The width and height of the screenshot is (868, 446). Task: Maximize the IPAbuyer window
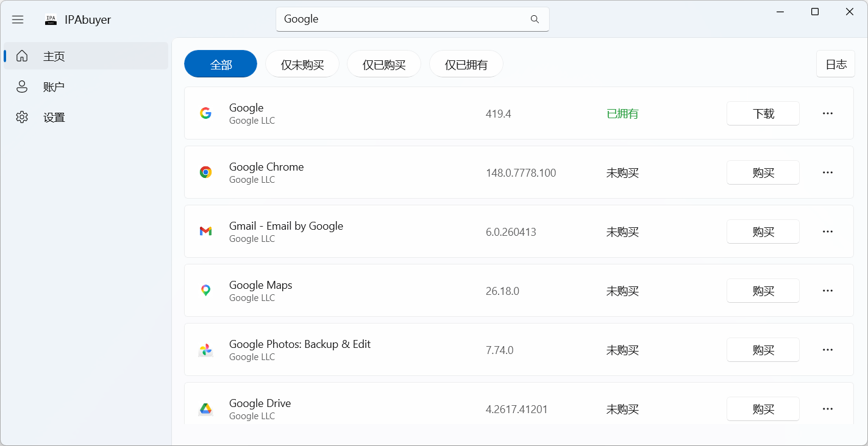coord(815,12)
